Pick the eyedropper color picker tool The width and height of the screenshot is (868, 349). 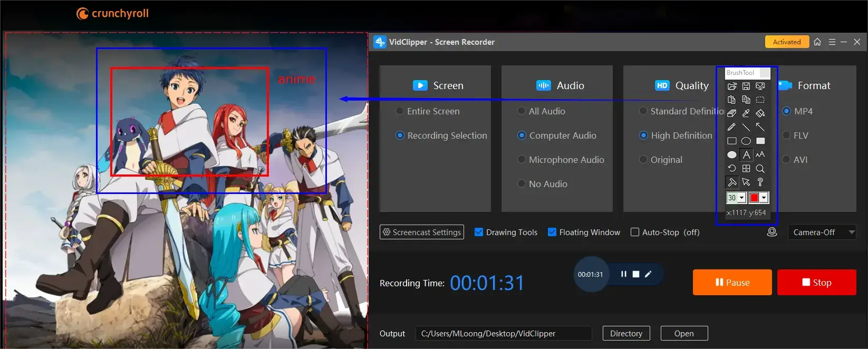click(x=746, y=113)
